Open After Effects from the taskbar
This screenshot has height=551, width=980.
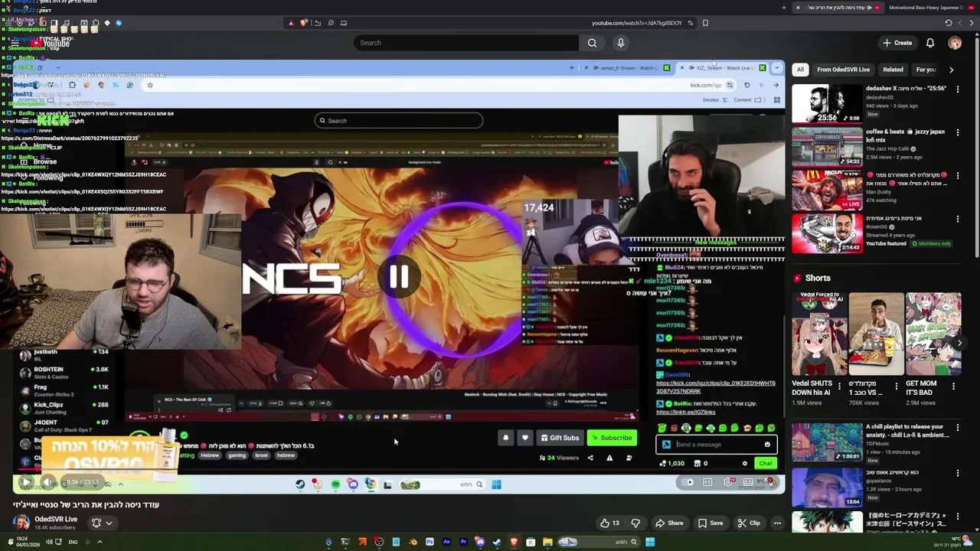[x=446, y=543]
